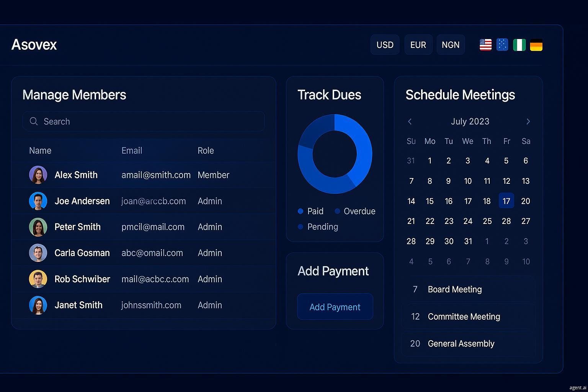Screen dimensions: 588x392
Task: Open the July 2023 month selector
Action: pos(470,121)
